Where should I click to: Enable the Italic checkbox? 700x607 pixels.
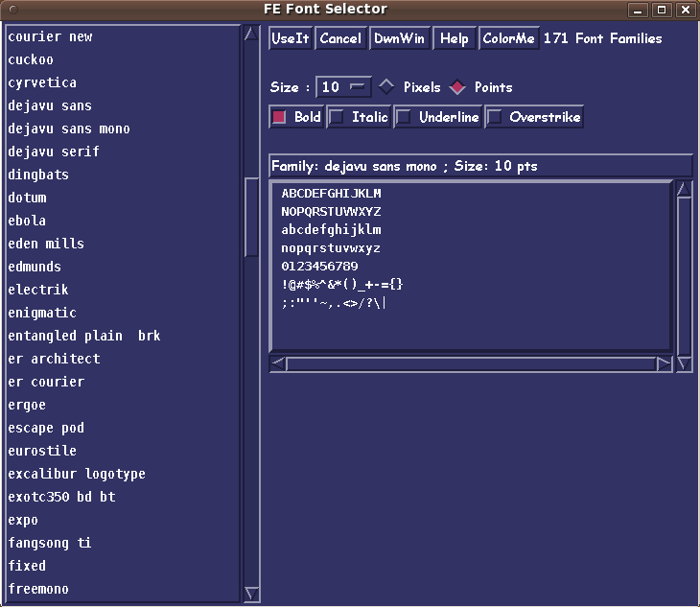coord(338,117)
